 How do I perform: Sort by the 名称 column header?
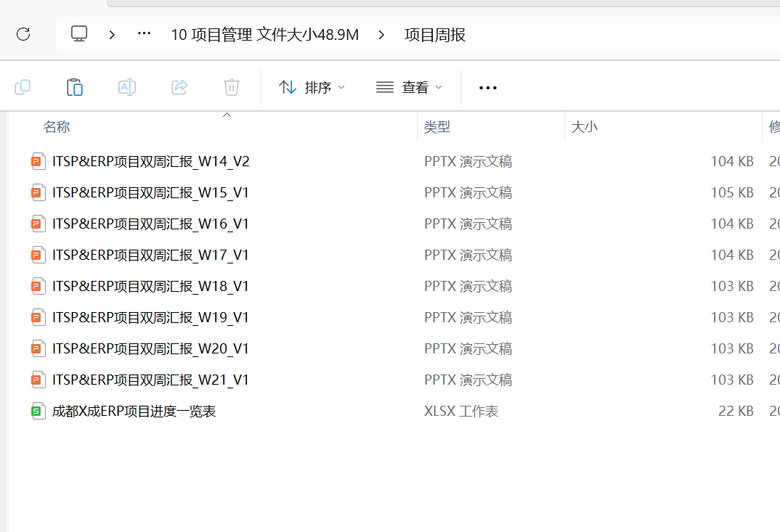[x=57, y=127]
